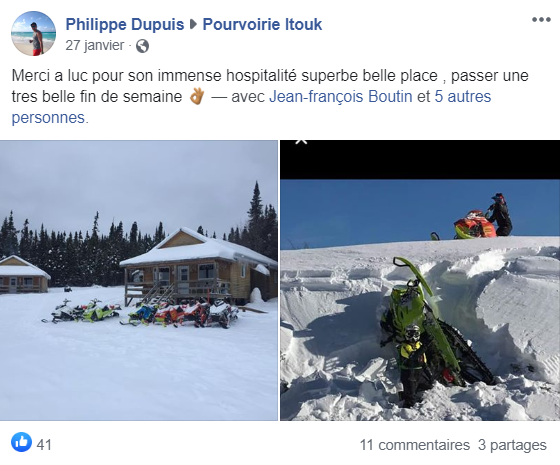560x465 pixels.
Task: Open the buried green snowmobile photo
Action: (420, 280)
